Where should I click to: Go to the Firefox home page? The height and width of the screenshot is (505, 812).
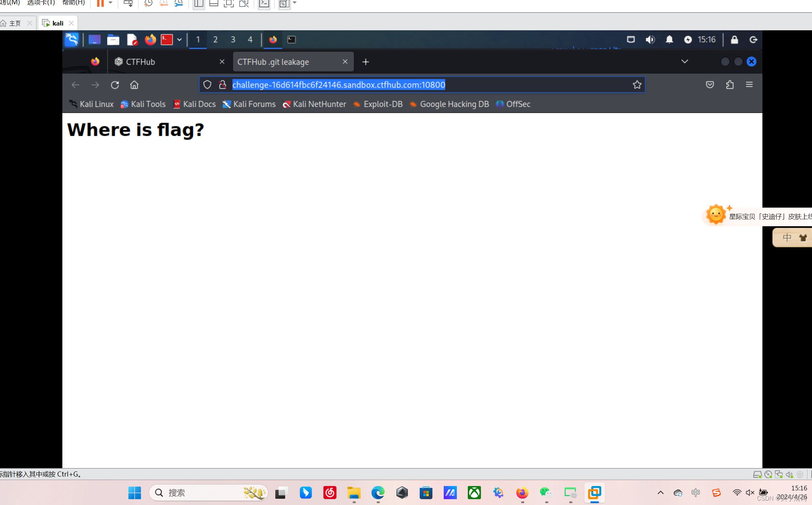coord(134,85)
